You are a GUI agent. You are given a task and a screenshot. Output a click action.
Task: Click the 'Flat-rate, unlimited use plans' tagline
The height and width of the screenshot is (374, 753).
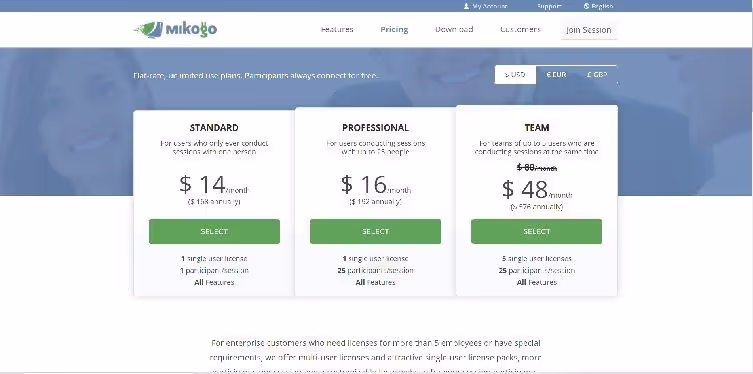click(x=256, y=75)
